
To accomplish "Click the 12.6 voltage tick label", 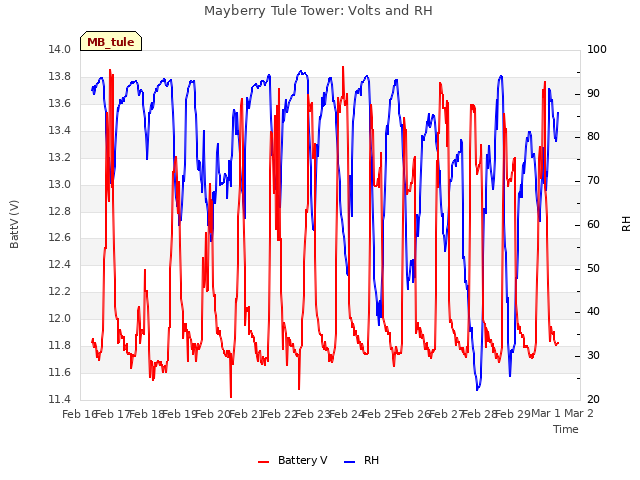I will click(x=59, y=238).
